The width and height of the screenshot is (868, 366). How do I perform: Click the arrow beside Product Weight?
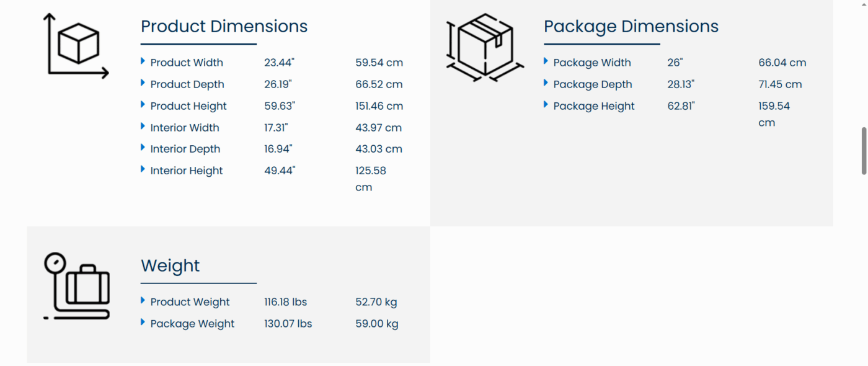click(x=143, y=301)
